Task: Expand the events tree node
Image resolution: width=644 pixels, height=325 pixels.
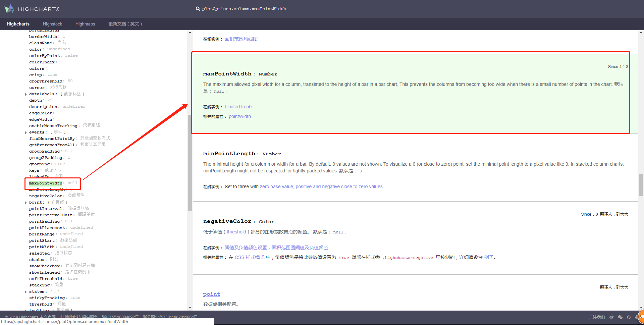Action: click(x=26, y=132)
